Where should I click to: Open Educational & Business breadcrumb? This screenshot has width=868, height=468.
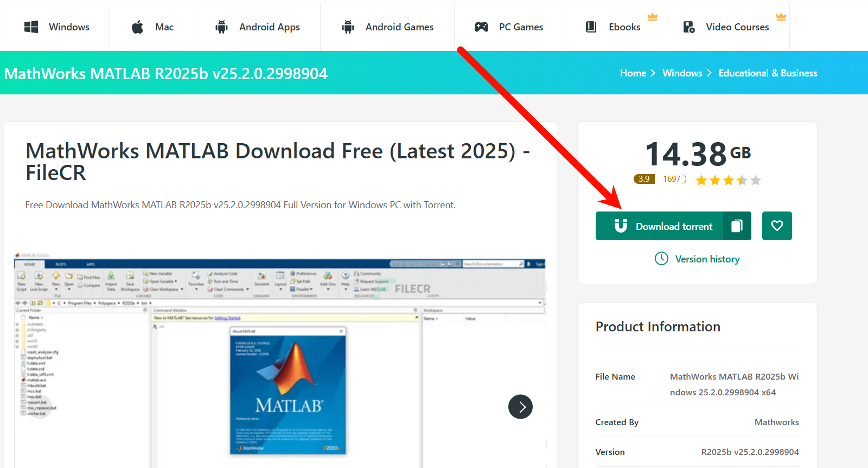[x=768, y=73]
